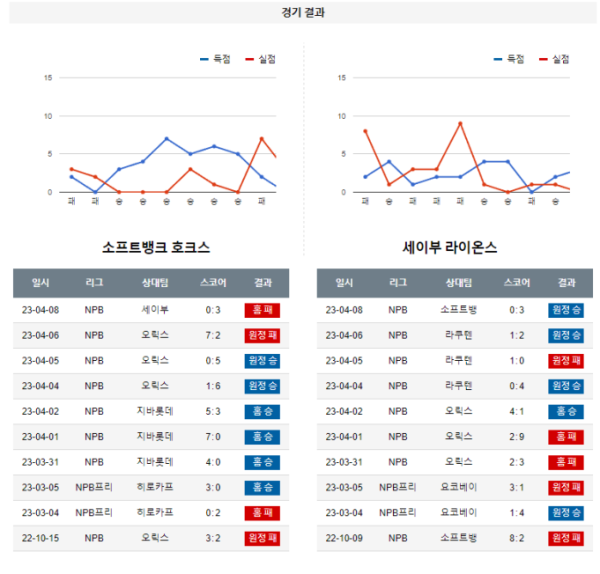Click 일시 column header in SoftBank table
600x574 pixels.
pyautogui.click(x=41, y=283)
